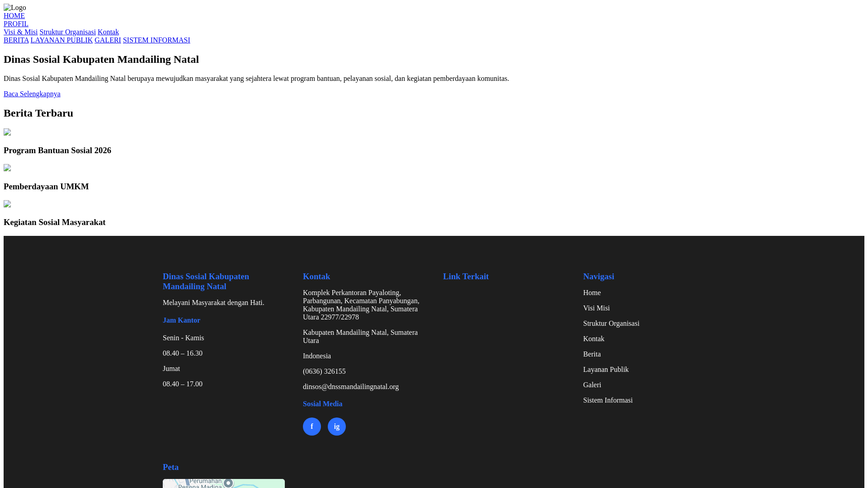Image resolution: width=868 pixels, height=488 pixels.
Task: Click the Komplek Perkantoran Payaloting address text
Action: 362,305
